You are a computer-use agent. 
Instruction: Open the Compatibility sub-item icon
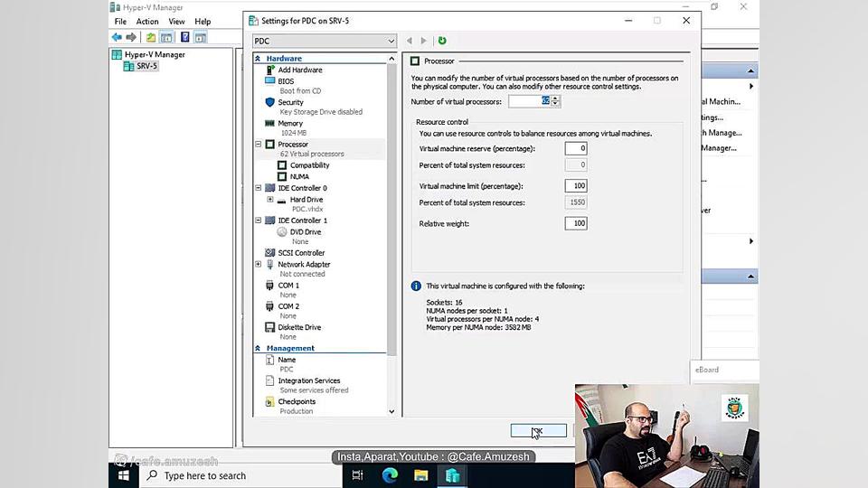click(282, 164)
